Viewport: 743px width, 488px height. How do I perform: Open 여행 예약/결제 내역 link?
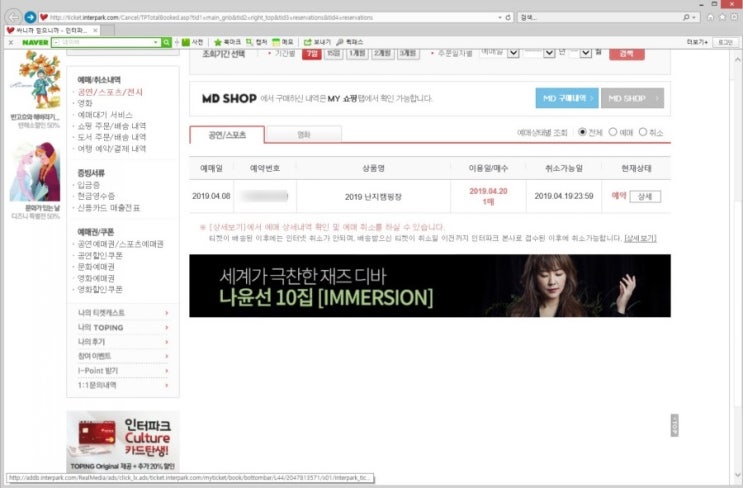pyautogui.click(x=112, y=149)
